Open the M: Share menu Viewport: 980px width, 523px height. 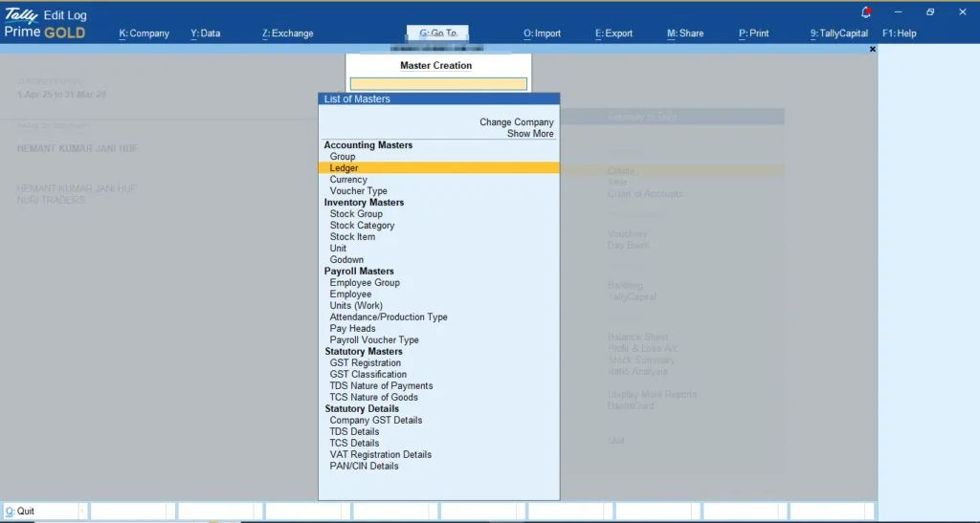click(685, 33)
